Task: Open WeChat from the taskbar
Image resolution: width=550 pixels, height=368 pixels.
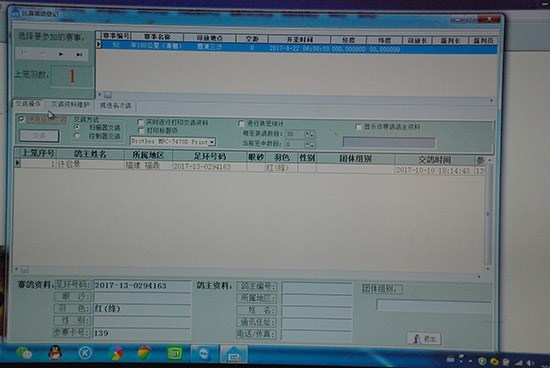Action: click(24, 353)
